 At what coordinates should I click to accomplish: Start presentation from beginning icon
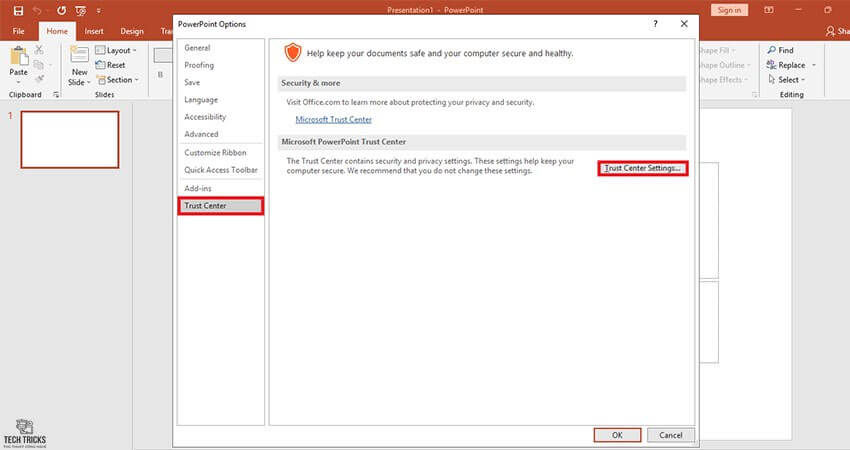81,10
